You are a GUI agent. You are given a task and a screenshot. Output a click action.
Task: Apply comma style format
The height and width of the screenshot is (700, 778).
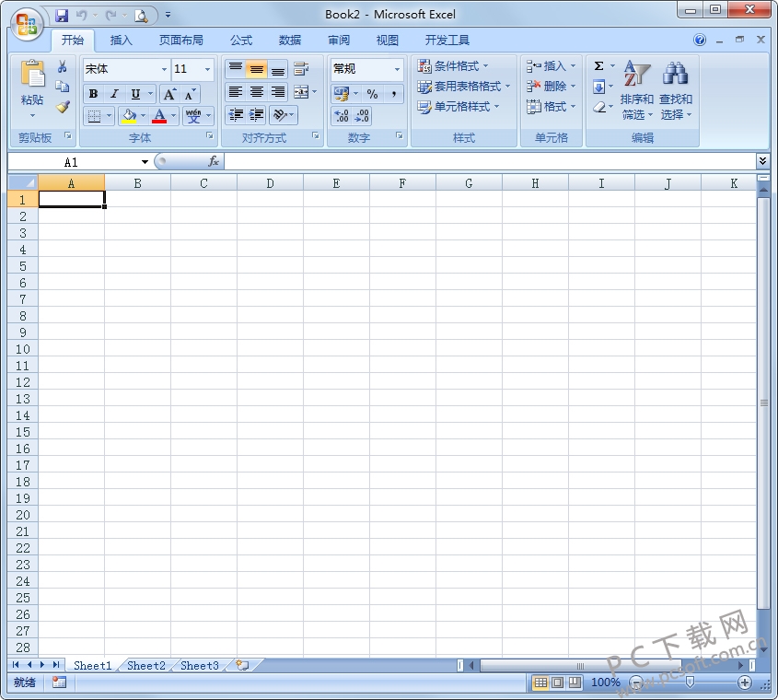click(x=393, y=93)
